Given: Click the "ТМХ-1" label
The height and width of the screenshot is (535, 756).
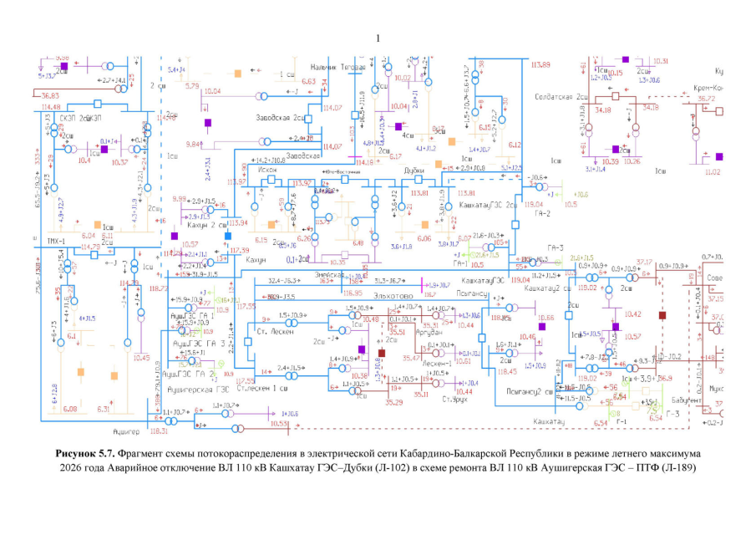Looking at the screenshot, I should [56, 241].
